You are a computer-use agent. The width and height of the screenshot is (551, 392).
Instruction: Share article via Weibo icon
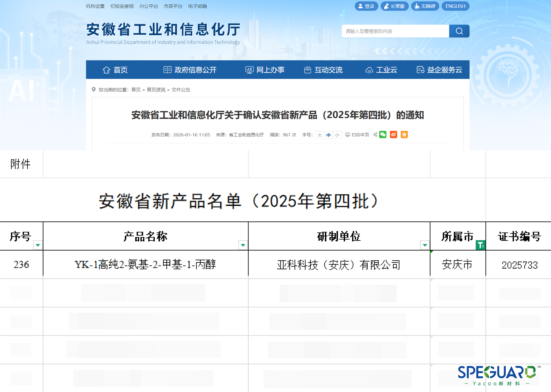pyautogui.click(x=393, y=135)
